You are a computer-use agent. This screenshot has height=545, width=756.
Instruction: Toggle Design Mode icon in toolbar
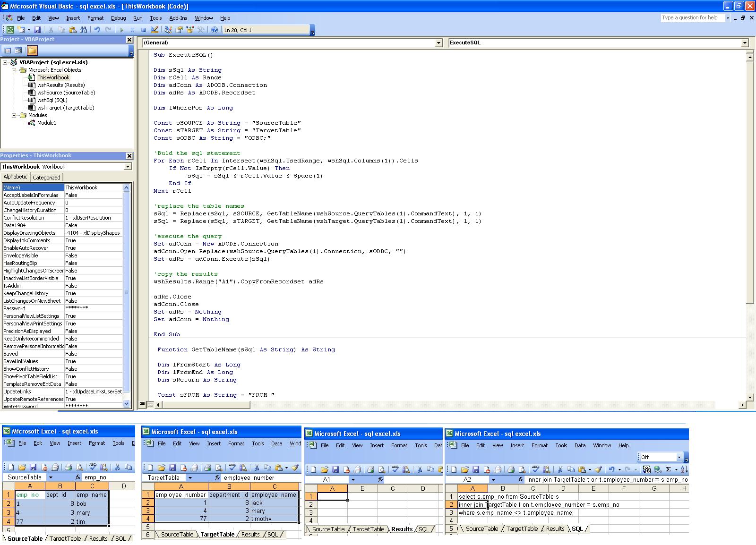pos(155,30)
